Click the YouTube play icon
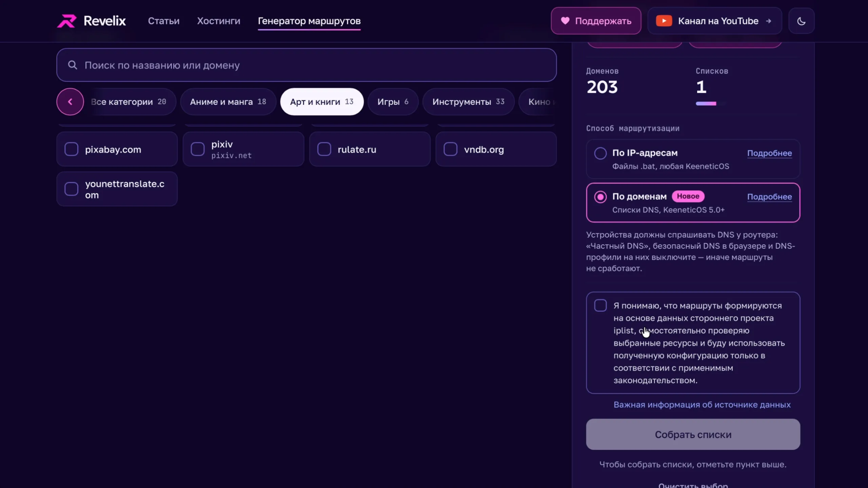 coord(664,21)
